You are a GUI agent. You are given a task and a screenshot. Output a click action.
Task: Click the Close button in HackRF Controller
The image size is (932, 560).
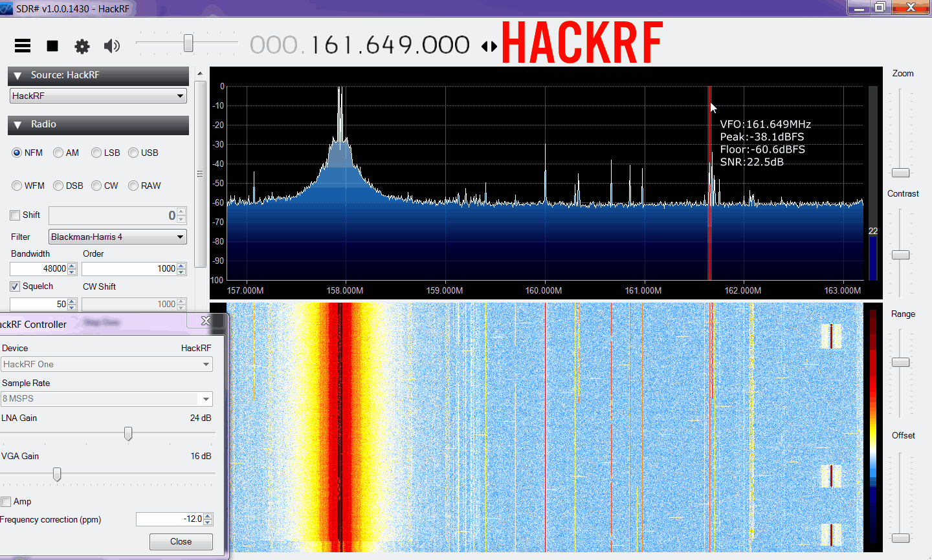[181, 542]
